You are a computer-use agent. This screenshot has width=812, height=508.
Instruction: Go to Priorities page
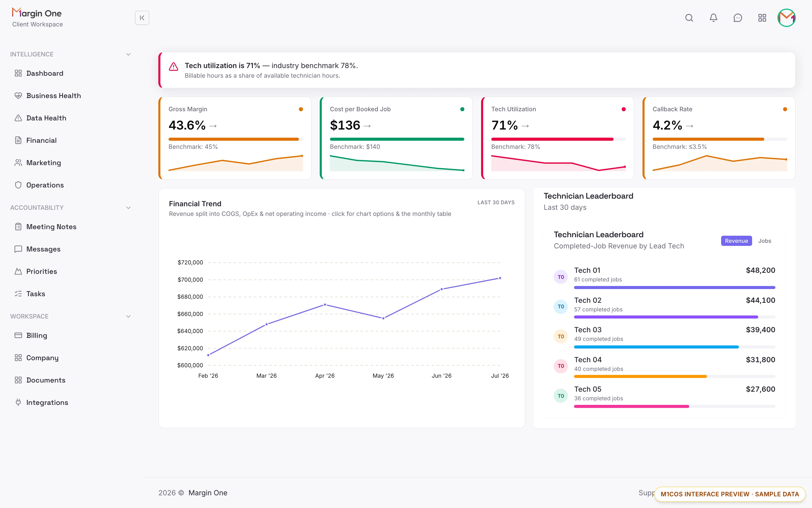pyautogui.click(x=71, y=272)
